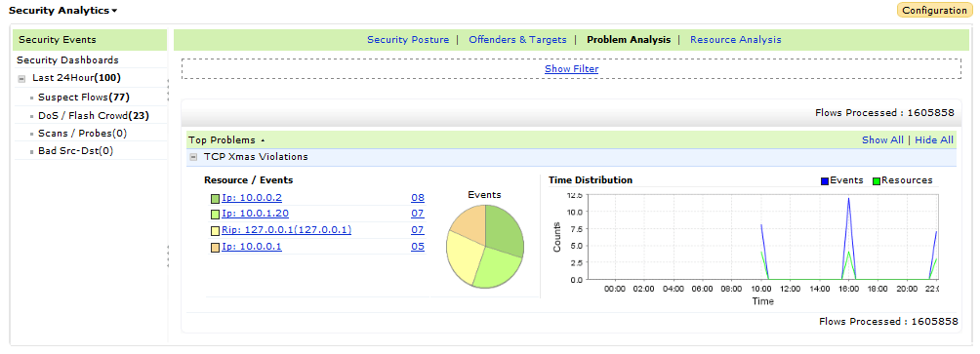
Task: Click the light green swatch beside Ip: 10.0.1.20
Action: [215, 215]
